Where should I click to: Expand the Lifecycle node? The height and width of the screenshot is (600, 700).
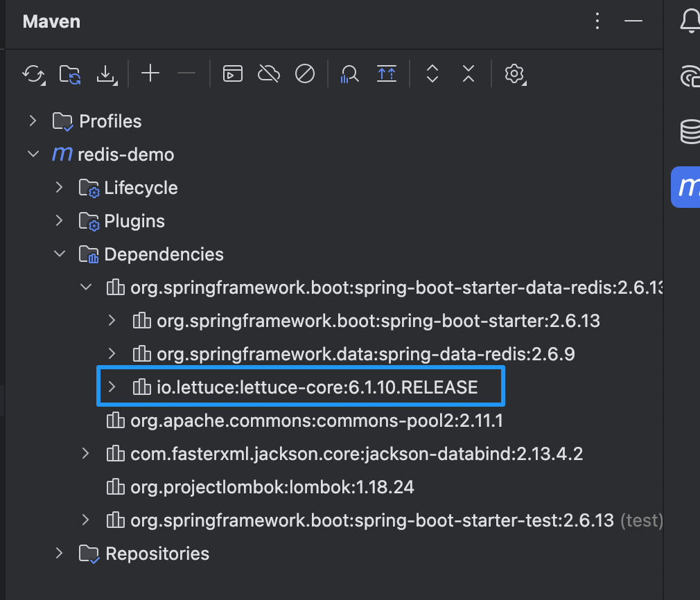pyautogui.click(x=59, y=188)
